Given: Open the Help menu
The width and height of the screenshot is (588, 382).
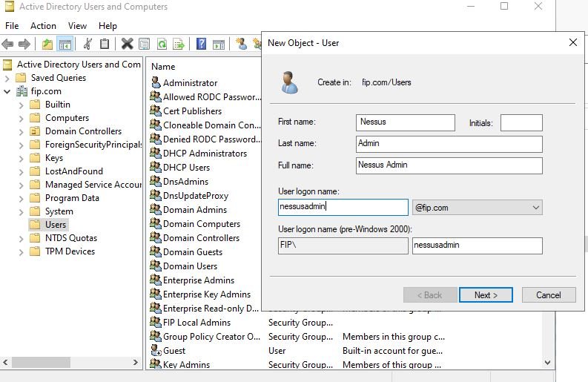Looking at the screenshot, I should pos(108,26).
